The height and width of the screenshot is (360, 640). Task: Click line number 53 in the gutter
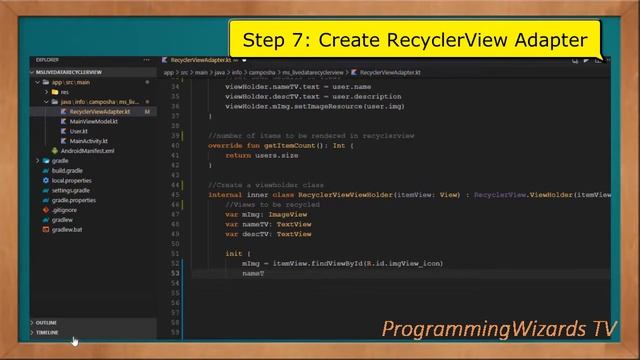[x=175, y=273]
